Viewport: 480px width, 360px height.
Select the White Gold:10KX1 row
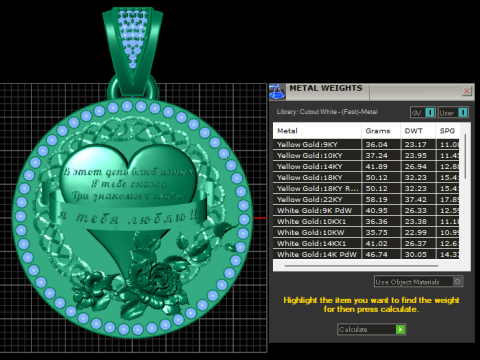(x=366, y=221)
